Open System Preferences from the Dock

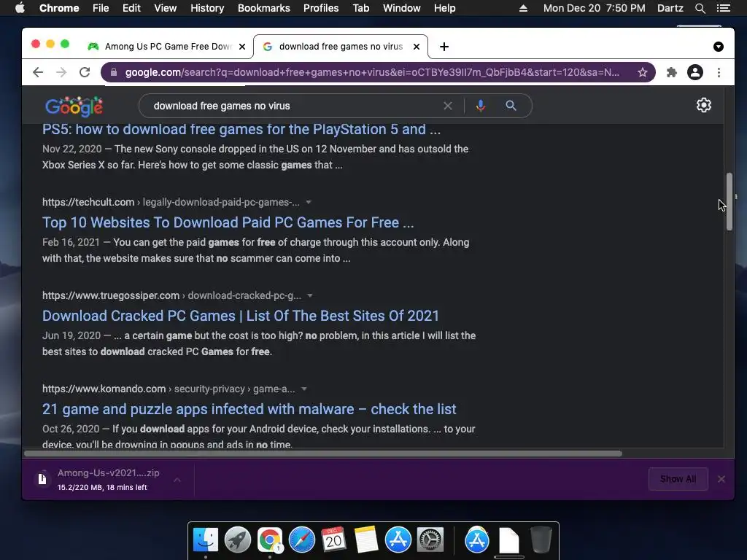(x=430, y=540)
